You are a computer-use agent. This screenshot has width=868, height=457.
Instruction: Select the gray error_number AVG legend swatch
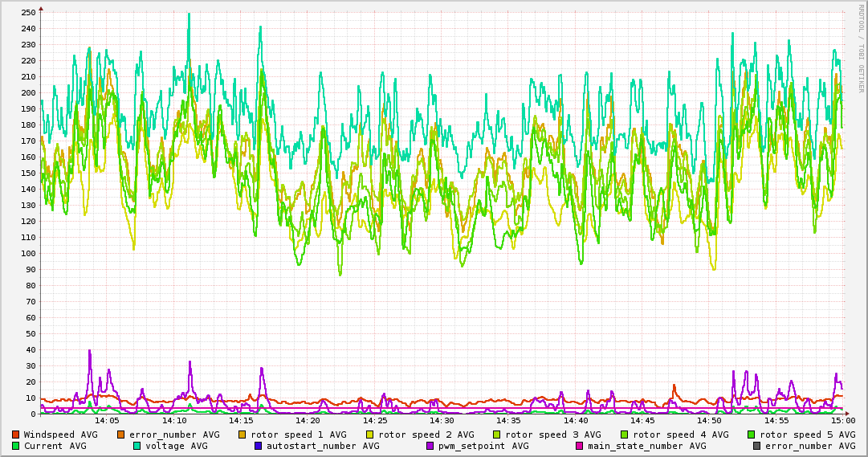(756, 446)
